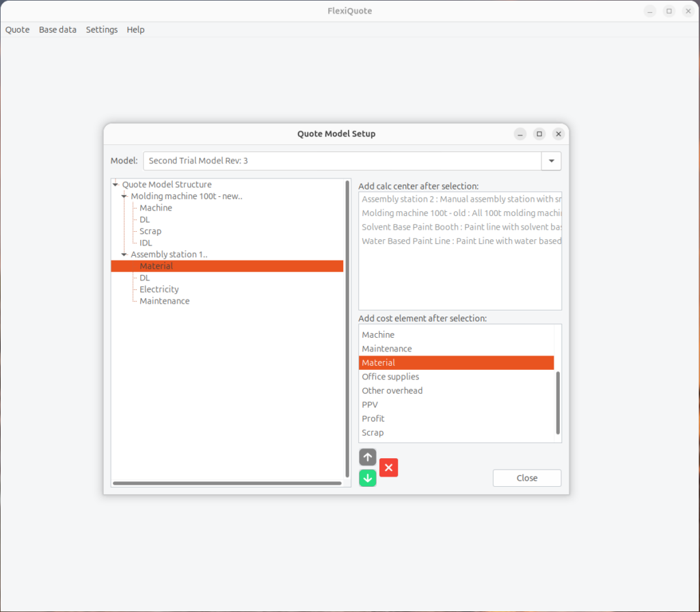Click the Close button in dialog
Viewport: 700px width, 612px height.
point(526,478)
